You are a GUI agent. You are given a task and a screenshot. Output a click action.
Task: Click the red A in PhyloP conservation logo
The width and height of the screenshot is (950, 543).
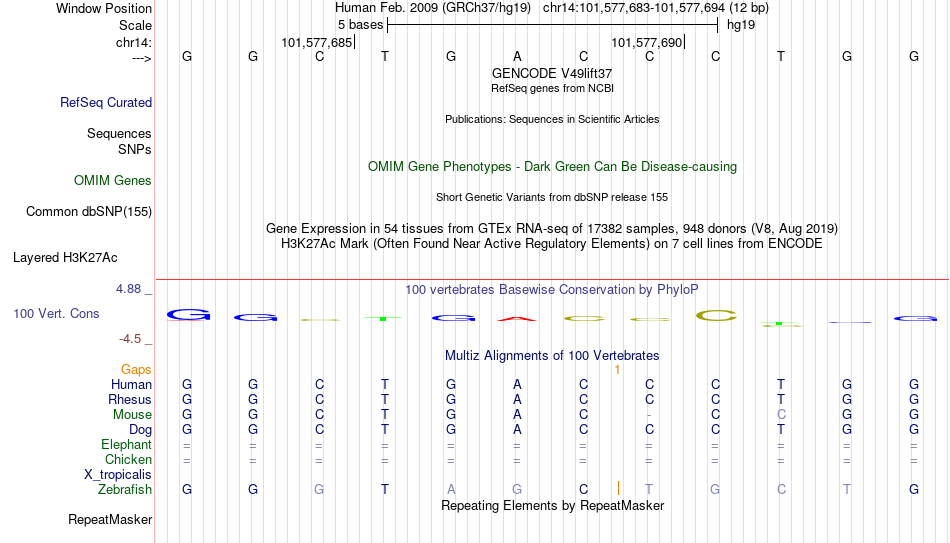pos(517,319)
